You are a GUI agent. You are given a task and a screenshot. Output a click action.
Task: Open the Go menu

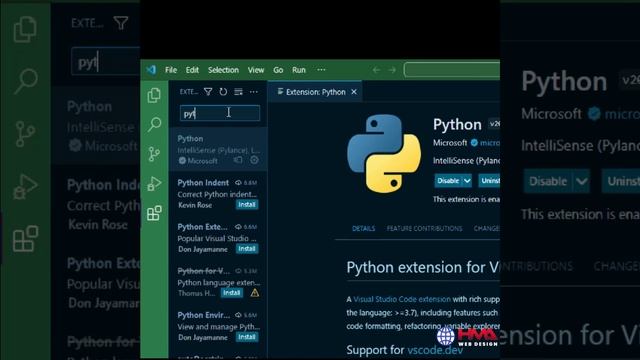(278, 70)
